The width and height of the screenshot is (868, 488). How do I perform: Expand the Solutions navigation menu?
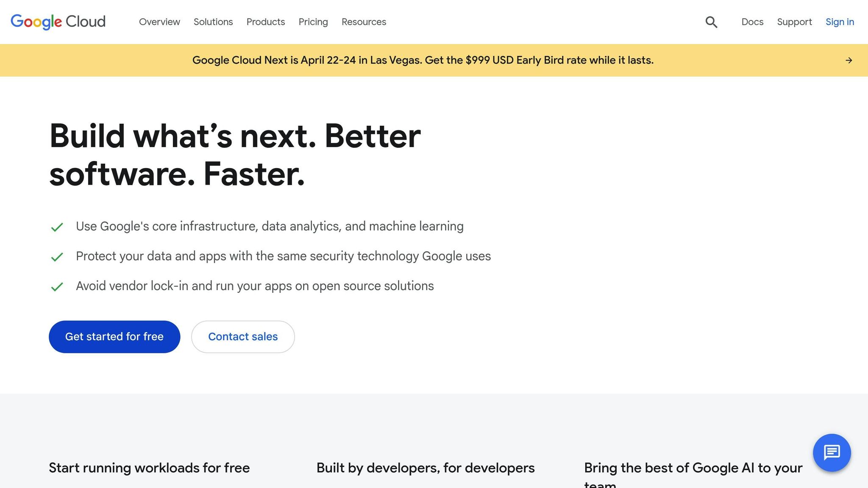tap(213, 22)
